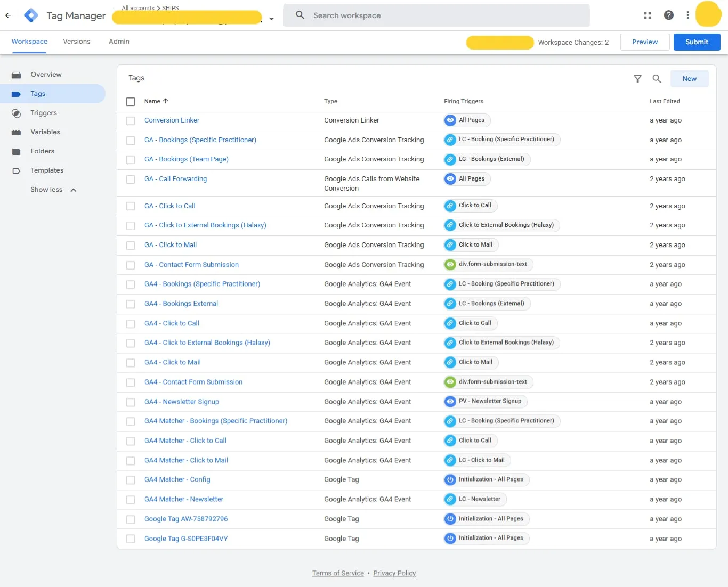Open the help question mark icon
The width and height of the screenshot is (728, 587).
point(669,15)
